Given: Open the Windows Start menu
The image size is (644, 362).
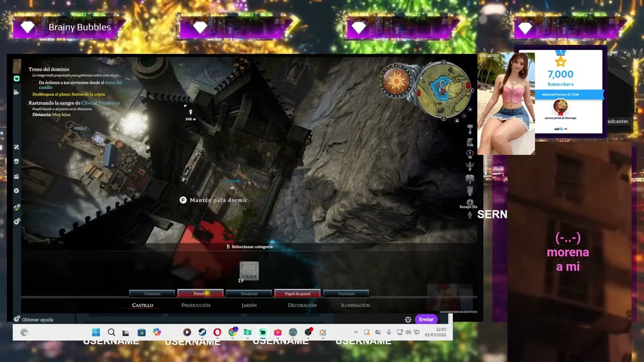Looking at the screenshot, I should (x=96, y=332).
